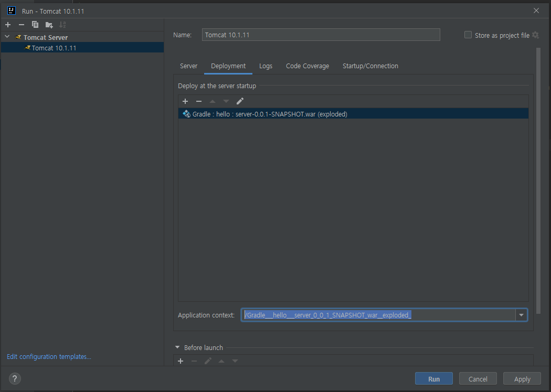Cancel the run configuration dialog

click(x=478, y=379)
